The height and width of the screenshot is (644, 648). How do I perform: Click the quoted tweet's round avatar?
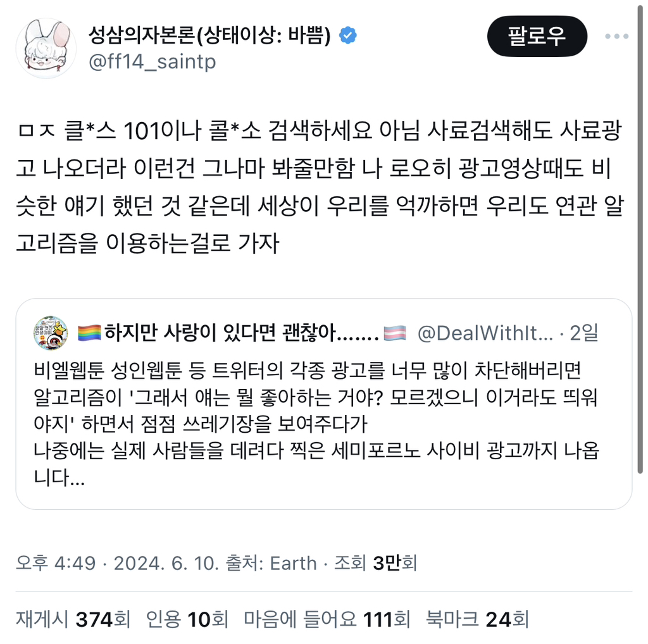click(51, 333)
